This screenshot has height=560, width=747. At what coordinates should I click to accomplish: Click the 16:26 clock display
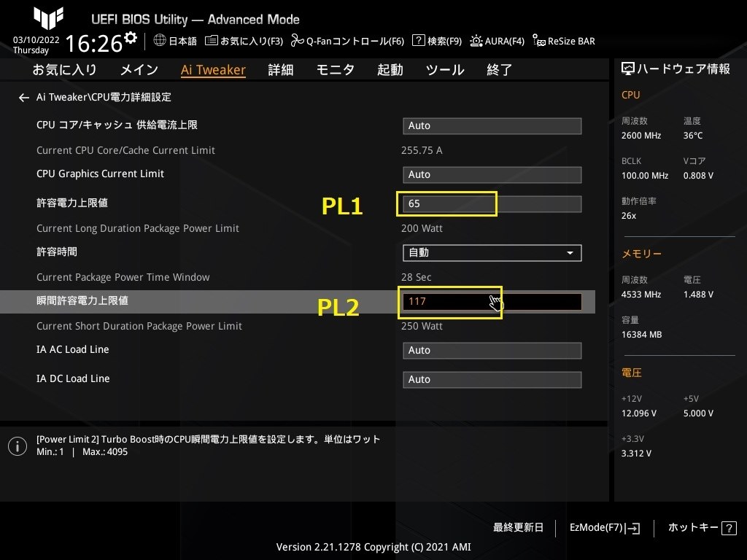(94, 43)
